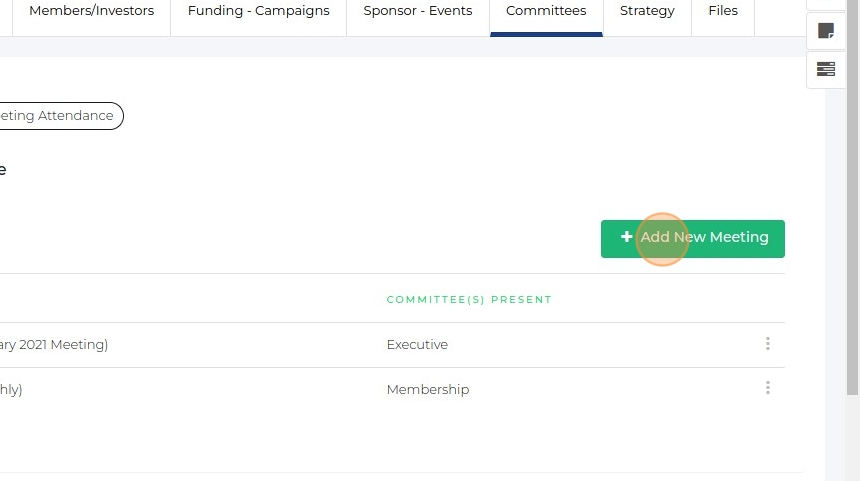The height and width of the screenshot is (481, 860).
Task: Open the monthly meeting entry in second row
Action: [x=12, y=390]
